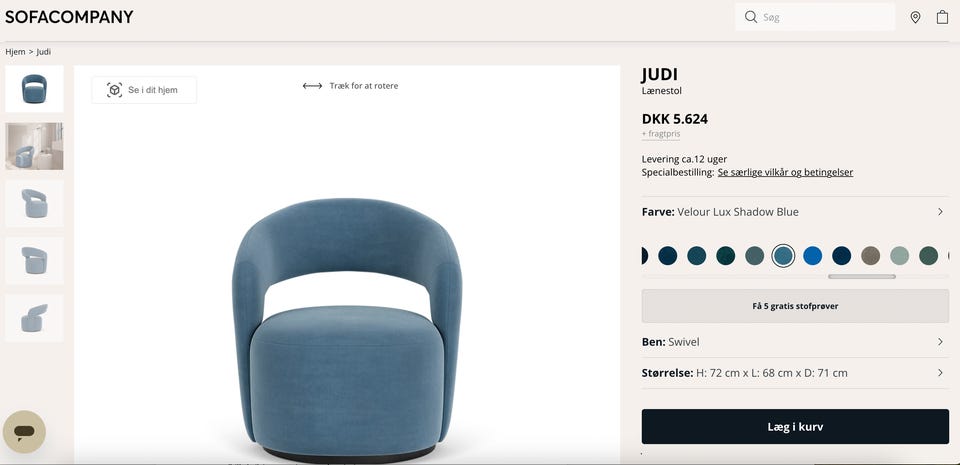Open the chat bubble widget
The image size is (960, 465).
[x=24, y=432]
